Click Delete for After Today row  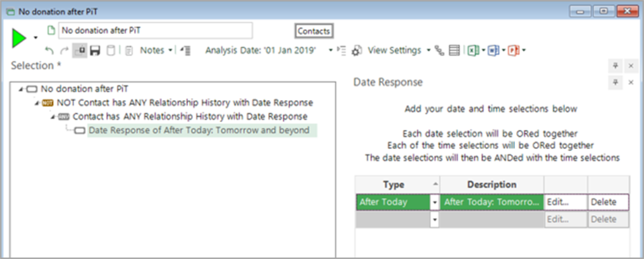[608, 202]
